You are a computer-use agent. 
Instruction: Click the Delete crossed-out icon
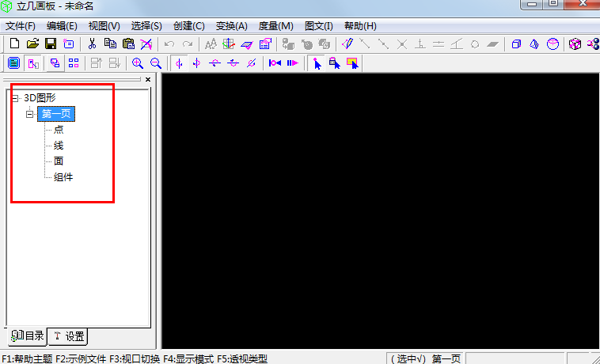(146, 44)
